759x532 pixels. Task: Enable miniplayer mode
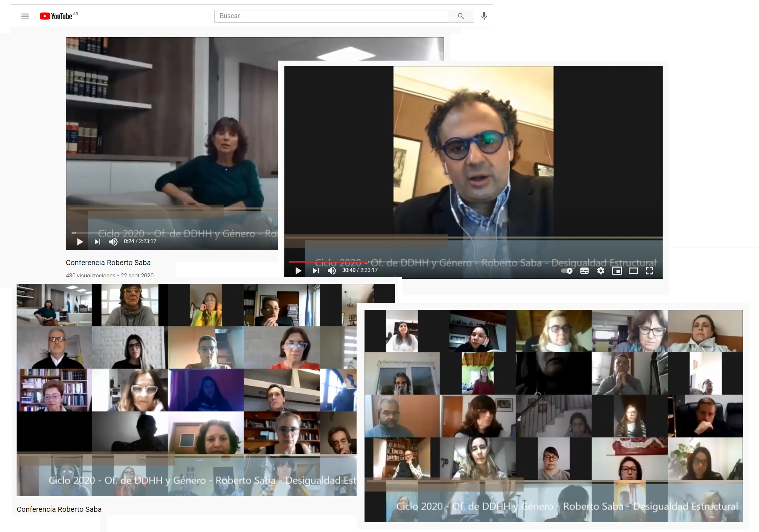(617, 271)
